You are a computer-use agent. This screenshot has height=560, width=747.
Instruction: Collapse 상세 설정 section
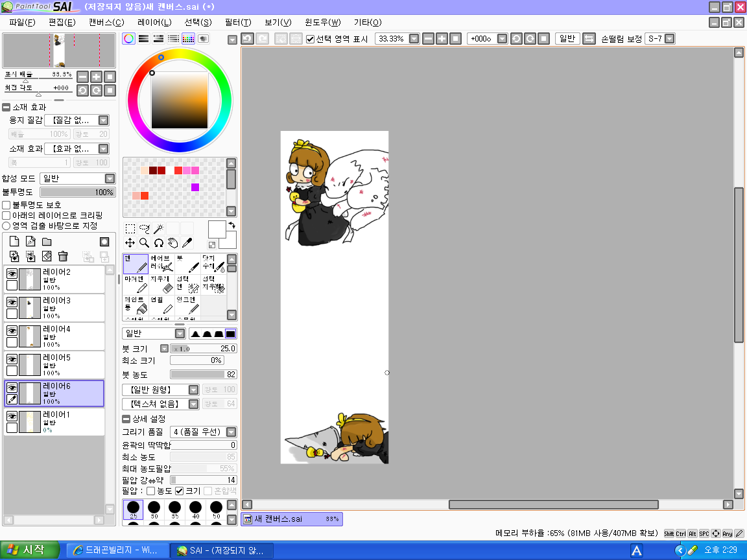[126, 419]
